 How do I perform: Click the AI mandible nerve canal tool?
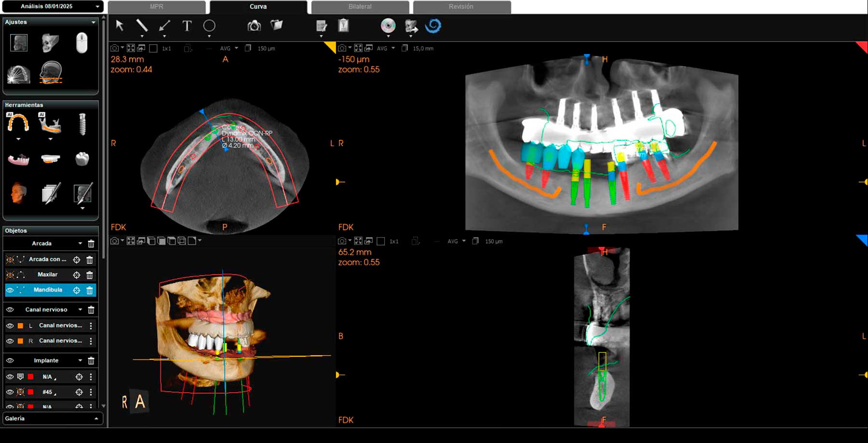tap(50, 124)
